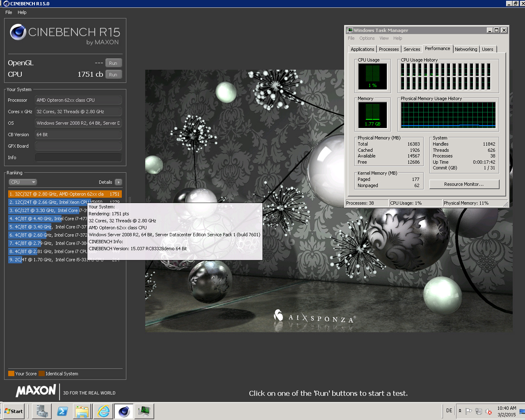The width and height of the screenshot is (525, 420).
Task: Click the GFX Board field
Action: click(78, 146)
